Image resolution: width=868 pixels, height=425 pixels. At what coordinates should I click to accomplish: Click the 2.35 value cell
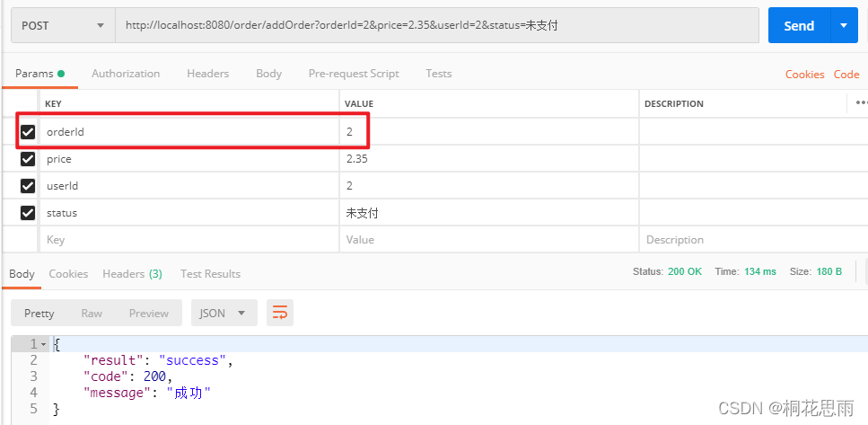tap(489, 159)
